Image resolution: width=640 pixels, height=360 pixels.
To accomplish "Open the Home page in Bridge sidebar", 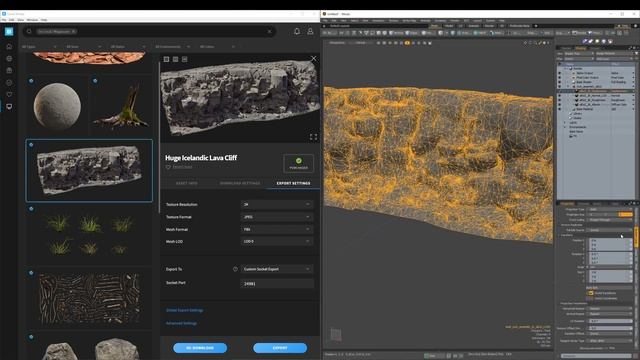I will pos(9,47).
